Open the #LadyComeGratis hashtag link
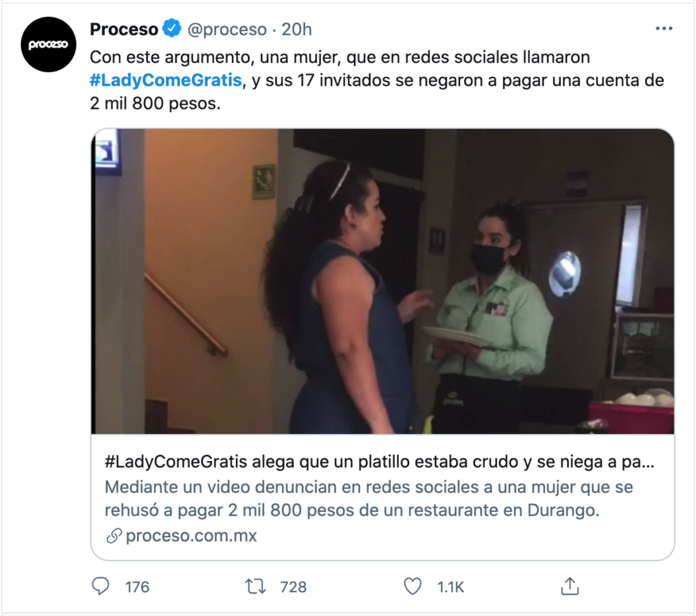Image resolution: width=696 pixels, height=616 pixels. pos(166,80)
